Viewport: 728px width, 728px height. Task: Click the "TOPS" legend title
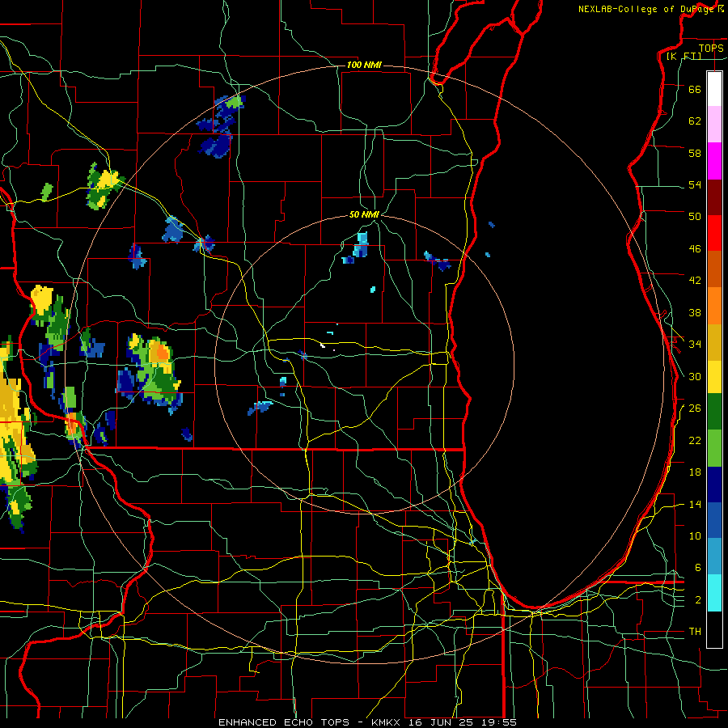coord(711,48)
